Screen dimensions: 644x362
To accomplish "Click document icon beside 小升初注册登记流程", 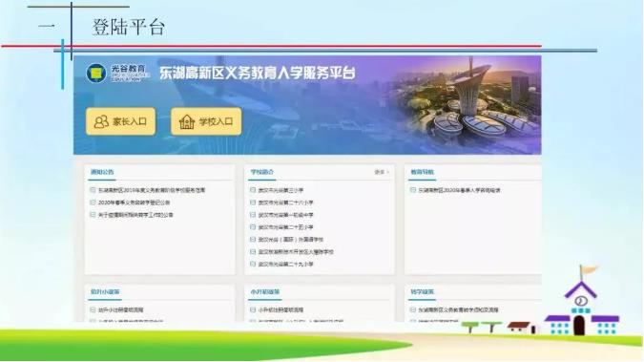I will pyautogui.click(x=253, y=309).
